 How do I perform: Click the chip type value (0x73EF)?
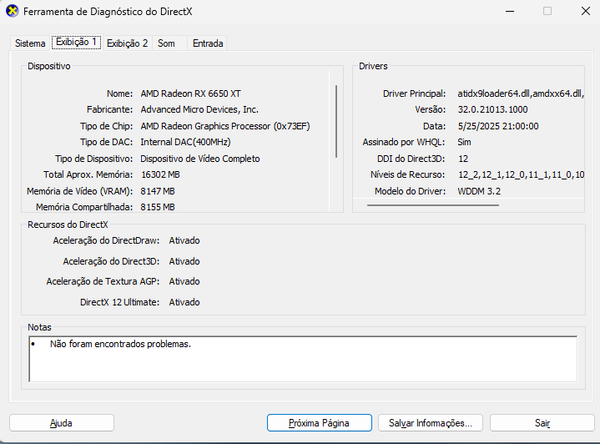(x=225, y=126)
